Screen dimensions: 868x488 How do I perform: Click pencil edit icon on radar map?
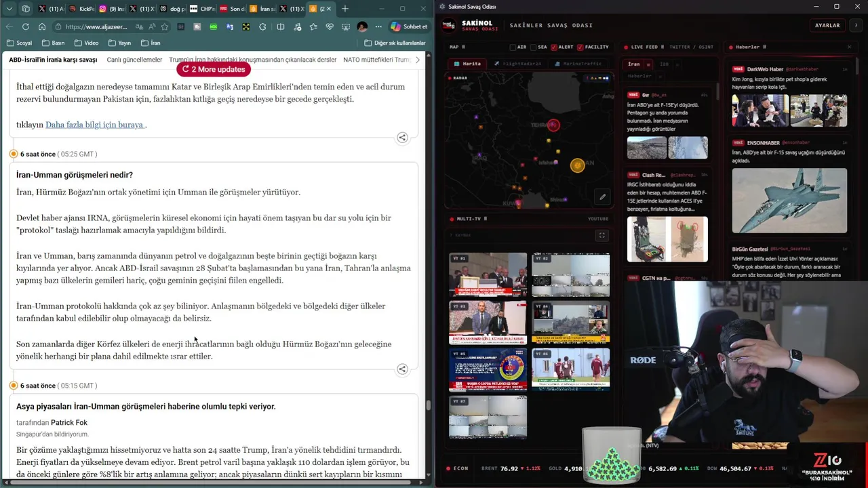pos(602,197)
